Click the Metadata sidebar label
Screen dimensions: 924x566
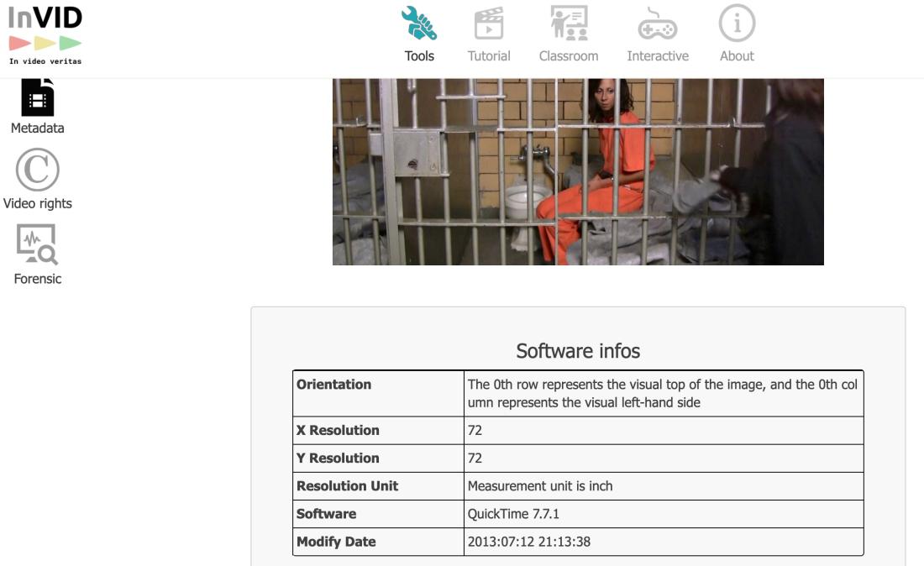37,128
